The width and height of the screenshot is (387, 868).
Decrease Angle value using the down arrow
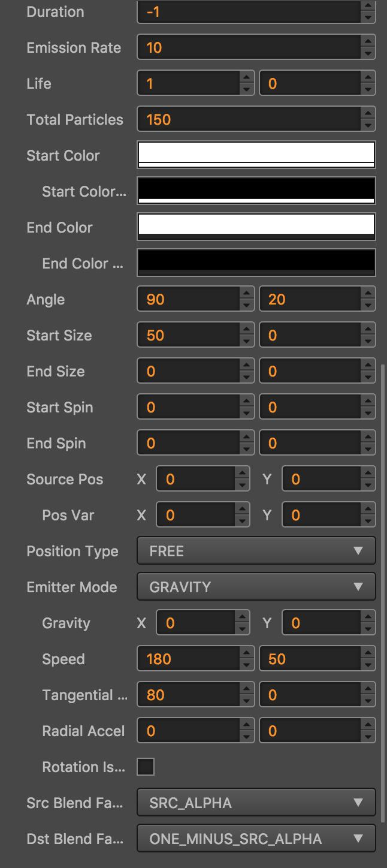[x=246, y=305]
